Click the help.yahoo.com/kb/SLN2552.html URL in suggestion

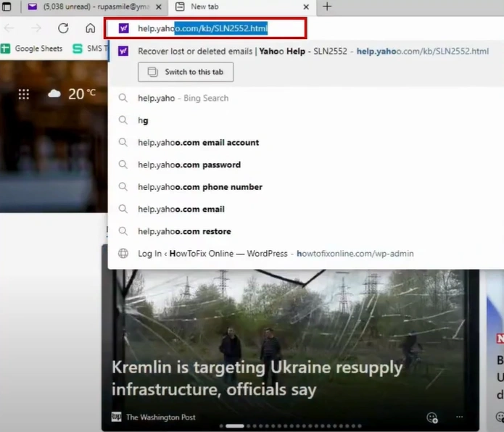tap(423, 51)
